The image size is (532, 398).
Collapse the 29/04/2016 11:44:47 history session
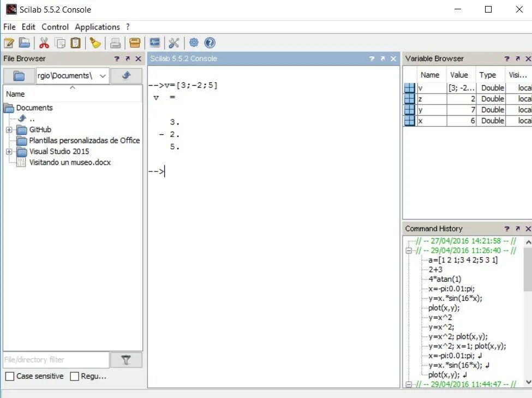(409, 384)
